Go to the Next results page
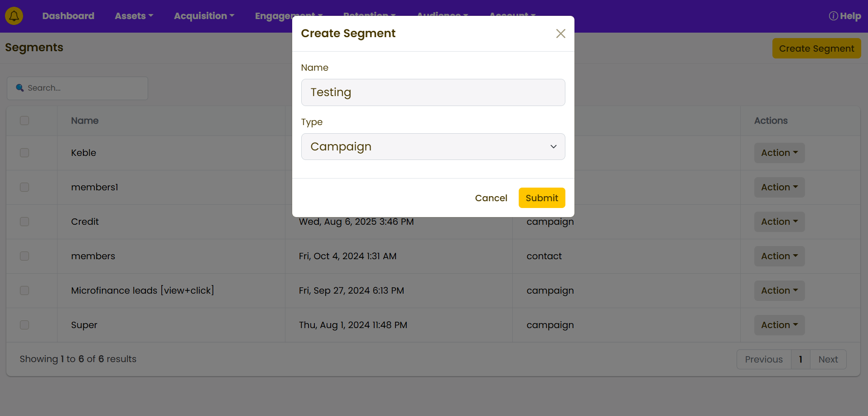This screenshot has width=868, height=416. (x=828, y=359)
